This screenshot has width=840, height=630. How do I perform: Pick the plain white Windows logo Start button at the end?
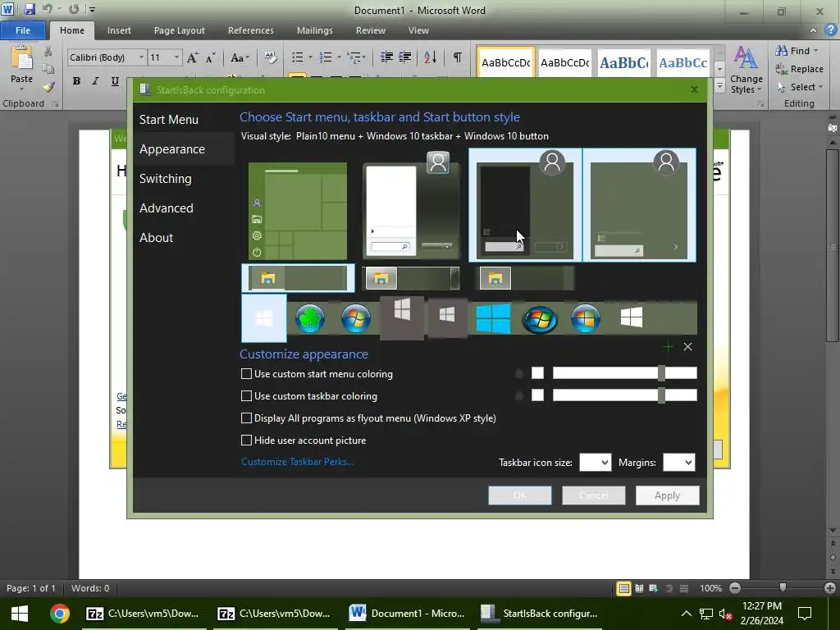pos(631,317)
